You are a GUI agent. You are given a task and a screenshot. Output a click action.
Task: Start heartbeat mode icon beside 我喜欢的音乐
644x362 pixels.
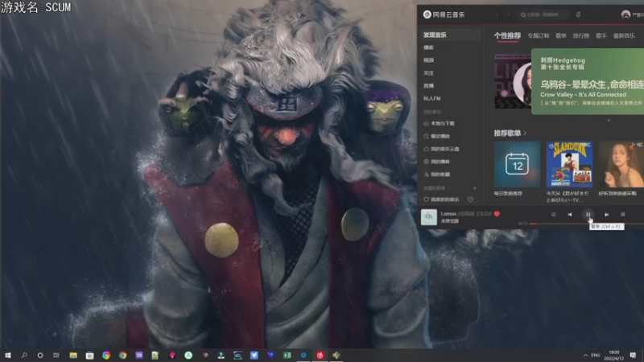pyautogui.click(x=471, y=200)
